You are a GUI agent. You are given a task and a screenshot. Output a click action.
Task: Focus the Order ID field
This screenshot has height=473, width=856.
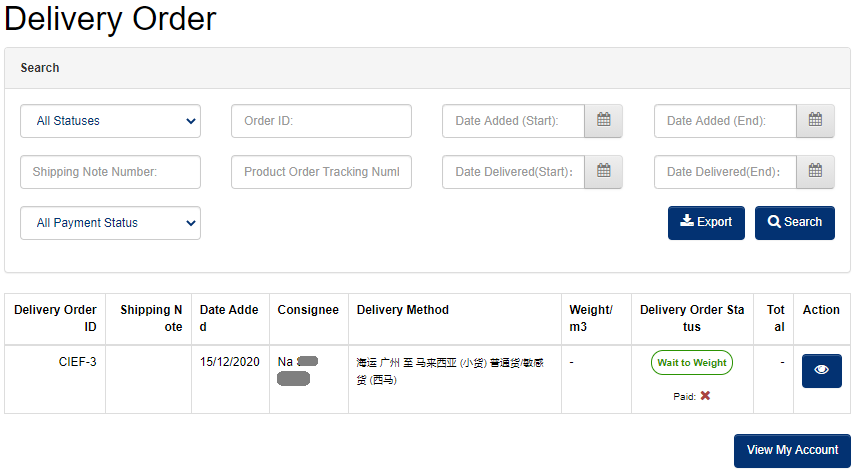click(321, 121)
